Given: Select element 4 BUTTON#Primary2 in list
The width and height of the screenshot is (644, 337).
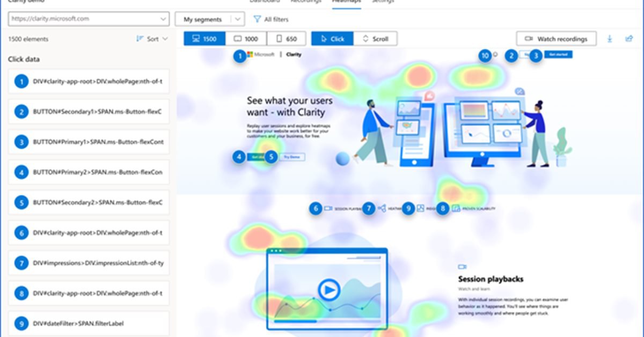Looking at the screenshot, I should click(89, 172).
